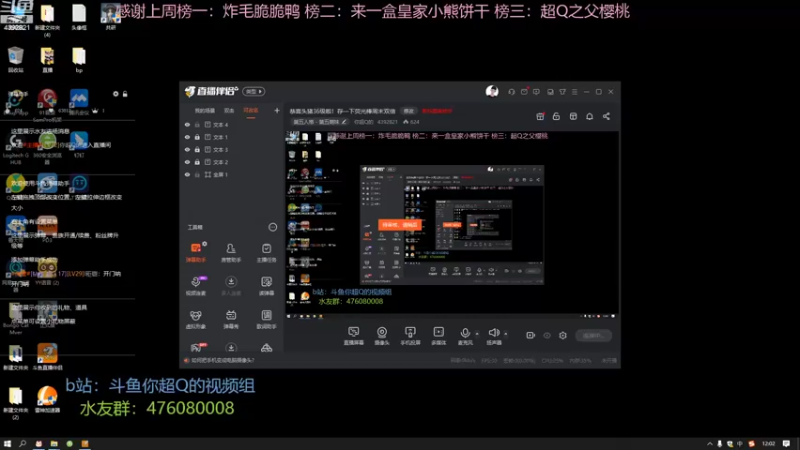Open the 视频连麦 tool
This screenshot has width=800, height=450.
pos(196,286)
